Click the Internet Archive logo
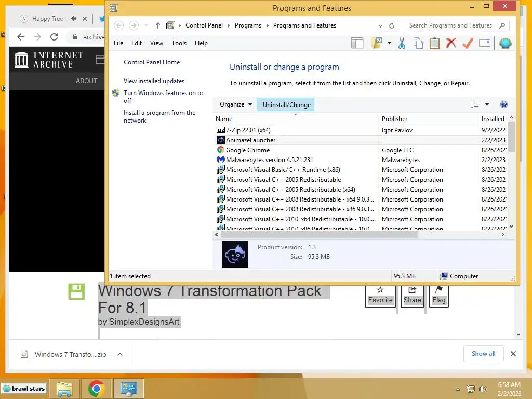532x399 pixels. 49,60
